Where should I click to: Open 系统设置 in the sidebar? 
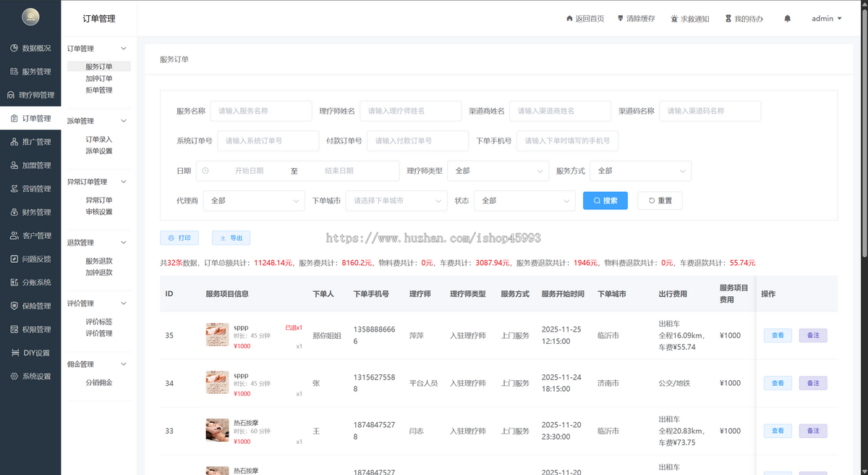[x=30, y=377]
